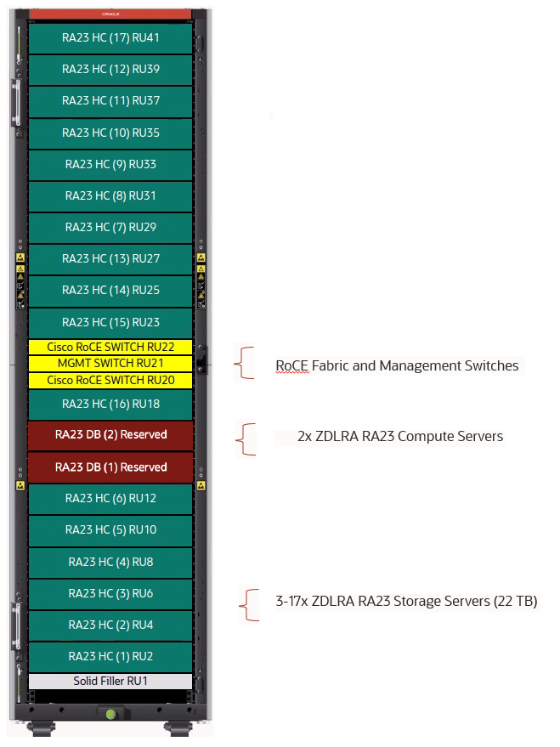The height and width of the screenshot is (747, 560).
Task: Select the MGMT SWITCH RU21 block
Action: tap(110, 364)
